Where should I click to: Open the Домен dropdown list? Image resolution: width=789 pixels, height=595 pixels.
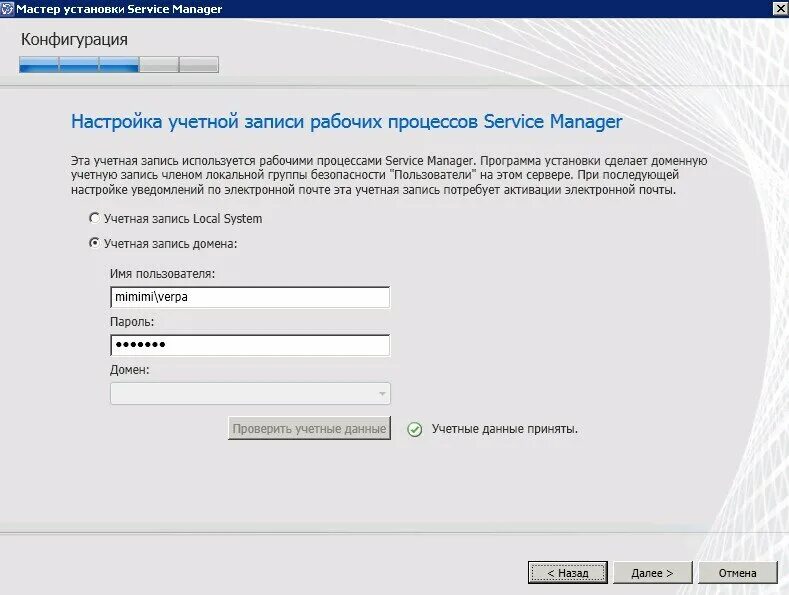(x=250, y=394)
